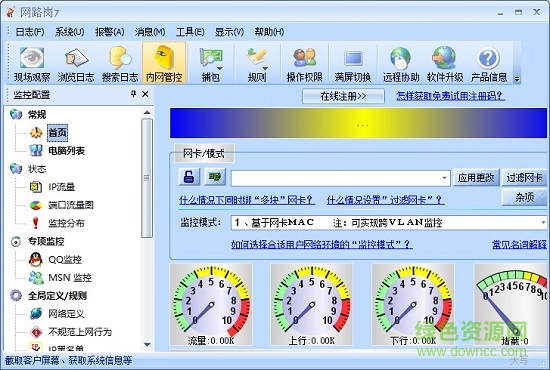
Task: Open 产品信息 product info
Action: (489, 64)
